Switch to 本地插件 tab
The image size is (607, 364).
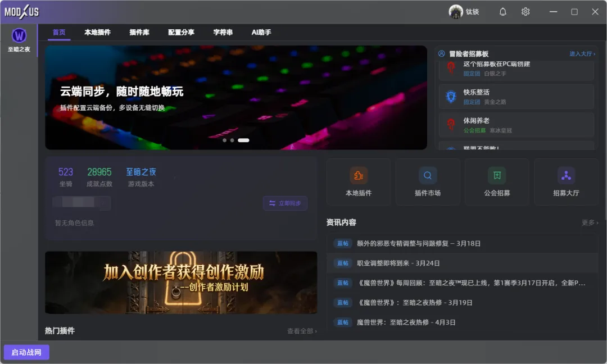[98, 33]
